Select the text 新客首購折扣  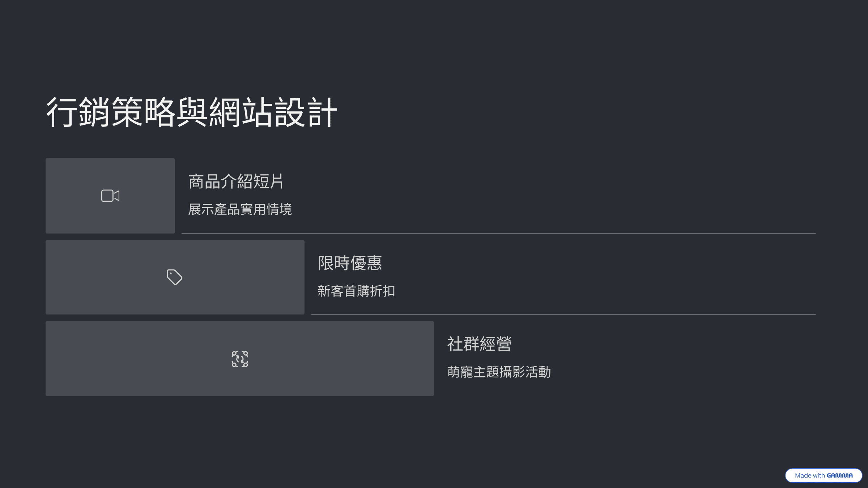pos(356,291)
